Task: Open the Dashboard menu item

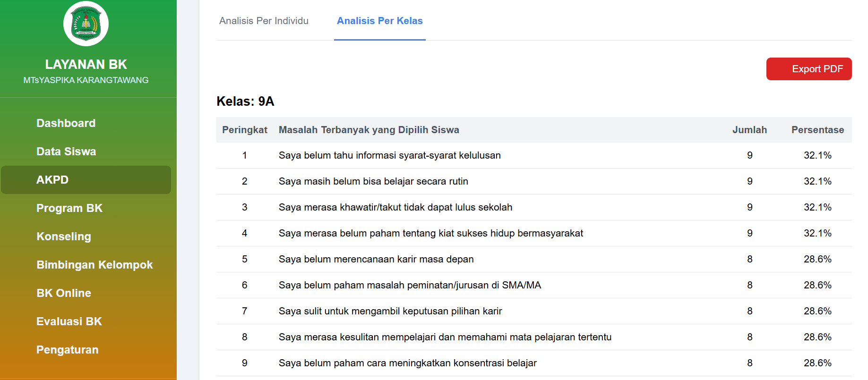Action: [x=66, y=123]
